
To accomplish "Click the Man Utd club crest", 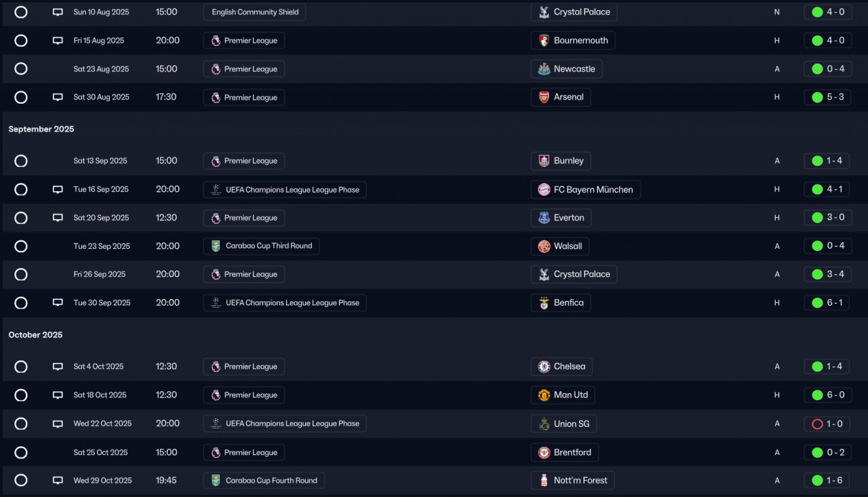I will pyautogui.click(x=544, y=395).
